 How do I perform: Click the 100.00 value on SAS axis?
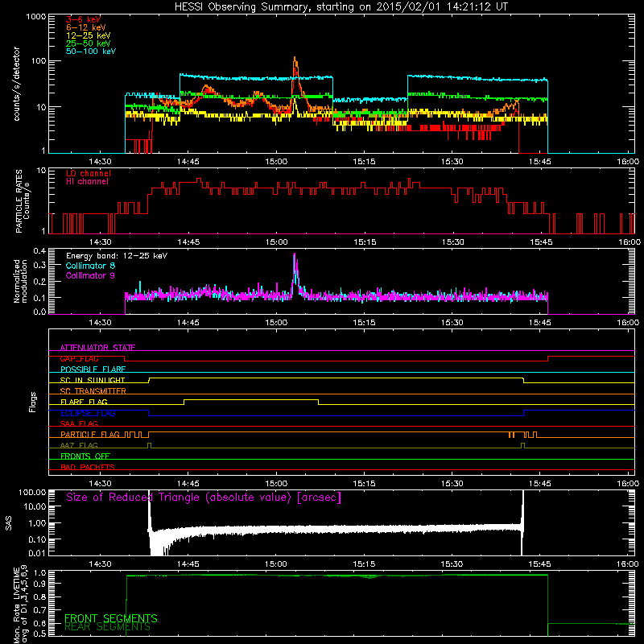click(x=32, y=493)
